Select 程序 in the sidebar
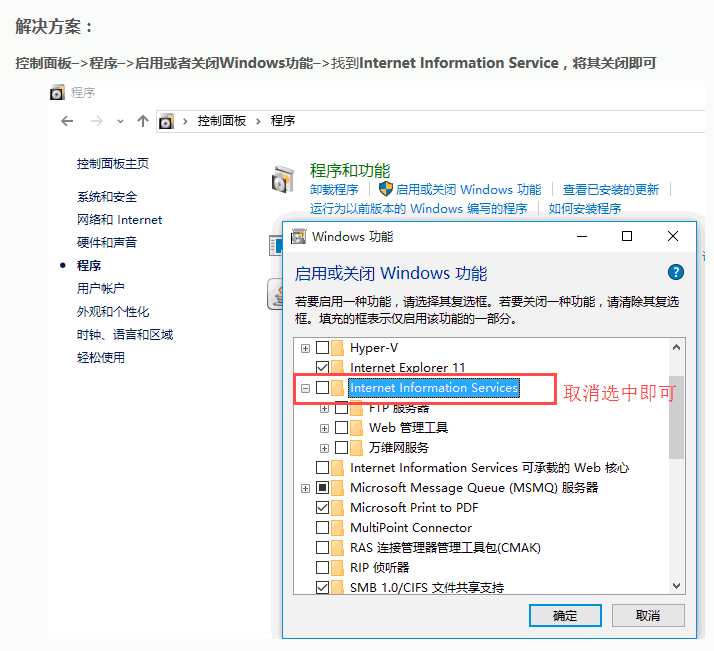Viewport: 714px width, 651px height. [89, 265]
